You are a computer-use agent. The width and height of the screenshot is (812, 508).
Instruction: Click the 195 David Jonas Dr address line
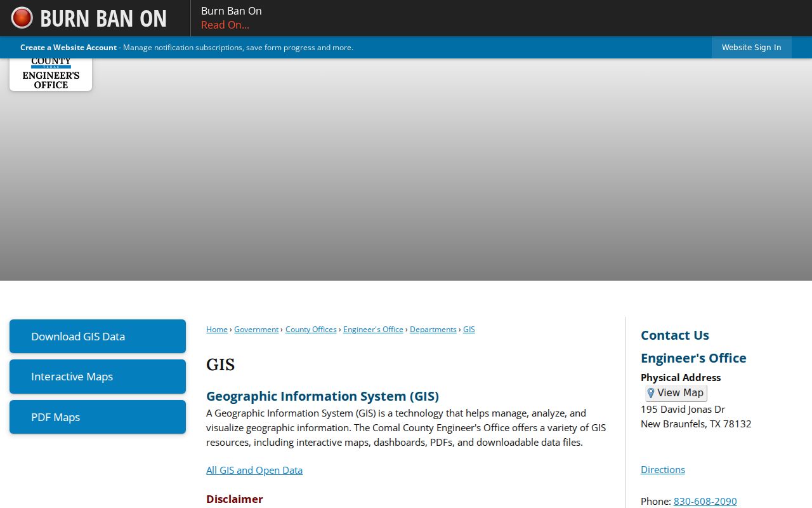point(683,410)
